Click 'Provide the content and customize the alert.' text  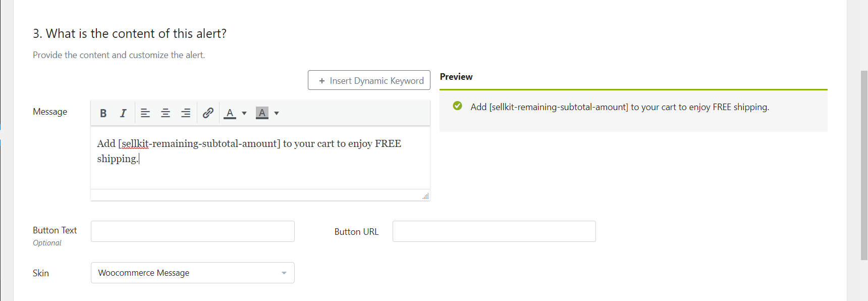click(119, 55)
